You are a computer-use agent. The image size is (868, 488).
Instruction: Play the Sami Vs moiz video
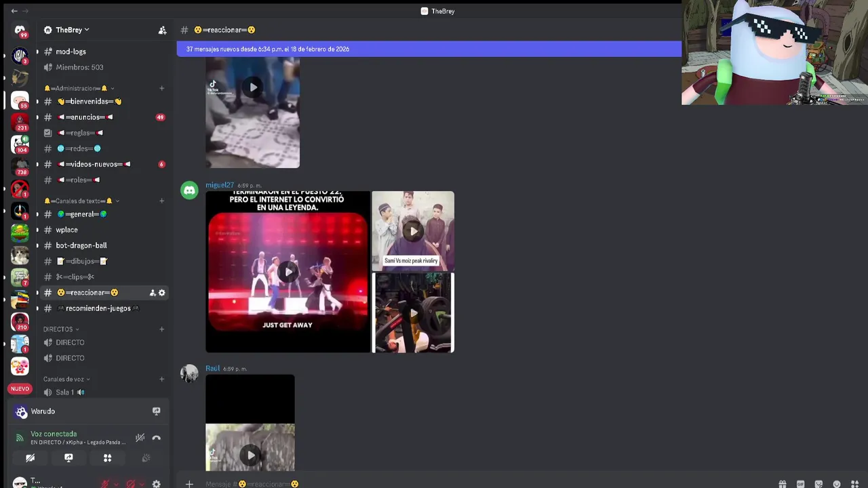413,231
